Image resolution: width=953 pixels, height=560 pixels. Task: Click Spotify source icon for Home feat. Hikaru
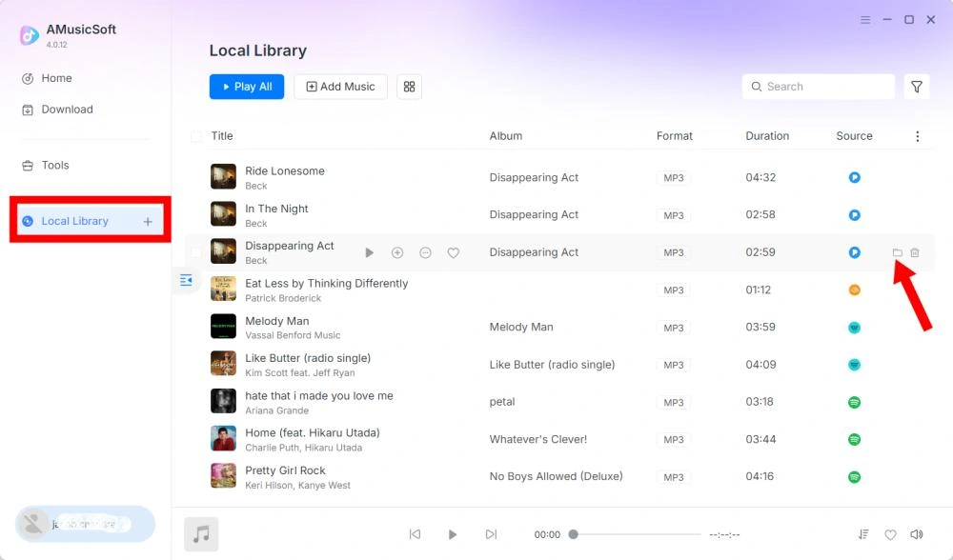(x=854, y=439)
